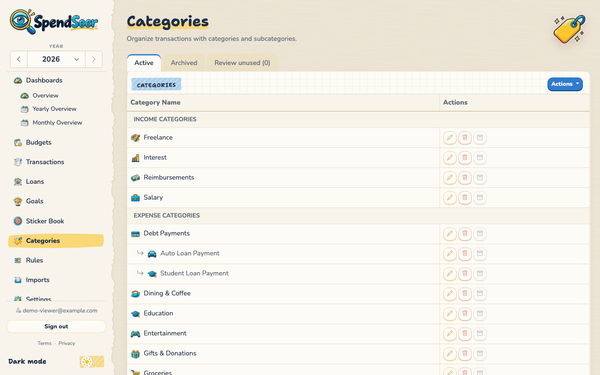600x375 pixels.
Task: Go to next year arrow
Action: (94, 59)
